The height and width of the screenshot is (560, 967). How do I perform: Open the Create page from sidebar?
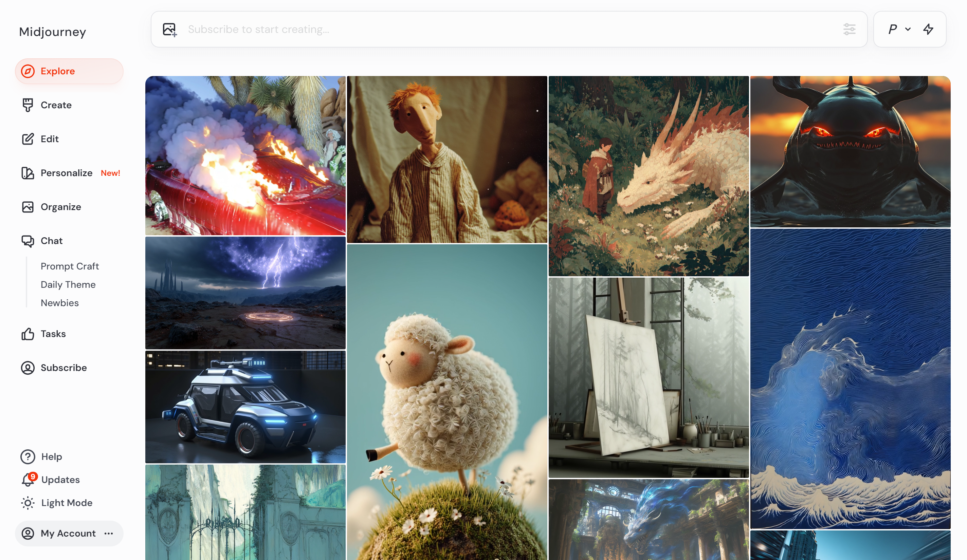point(56,105)
